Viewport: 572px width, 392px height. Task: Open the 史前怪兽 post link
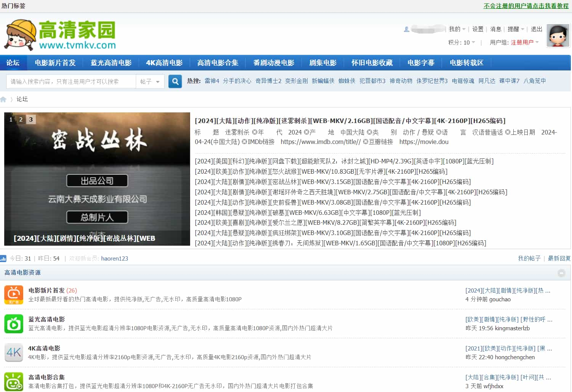(x=333, y=203)
